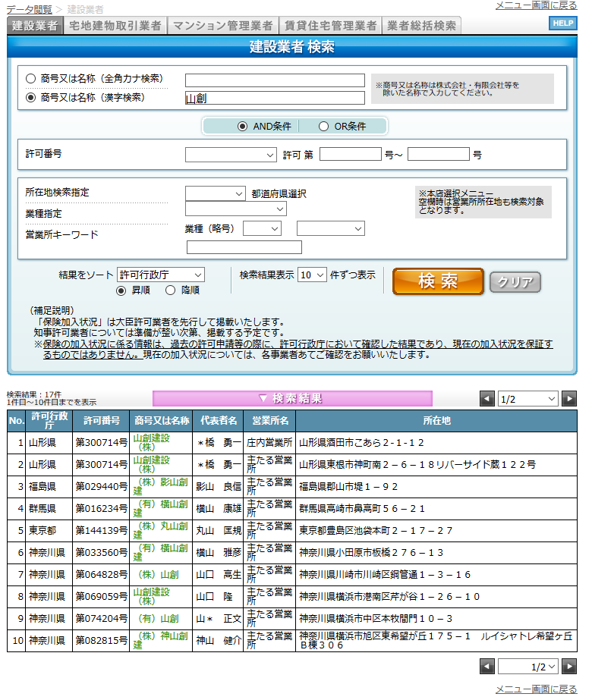
Task: Focus the 許可 end number field
Action: point(438,154)
